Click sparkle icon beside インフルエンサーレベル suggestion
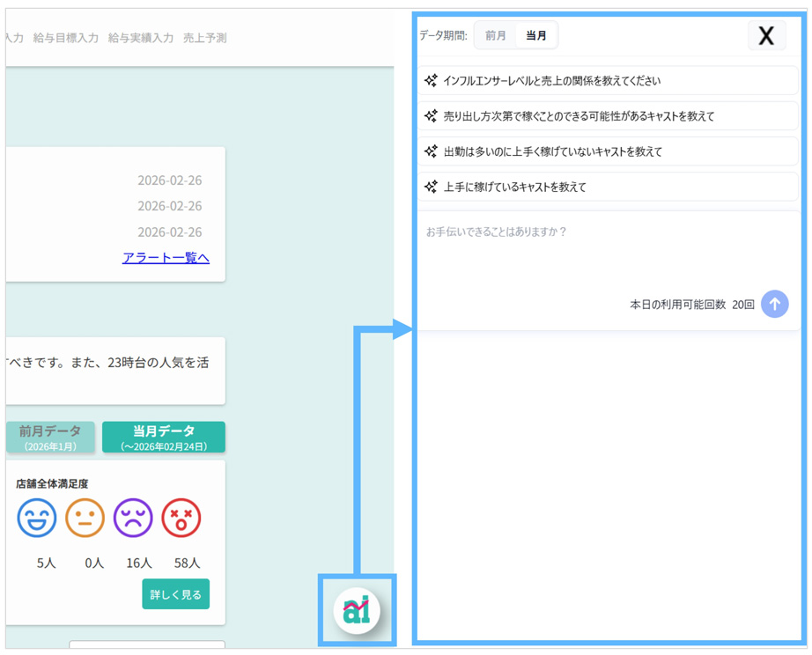This screenshot has width=812, height=655. coord(431,80)
